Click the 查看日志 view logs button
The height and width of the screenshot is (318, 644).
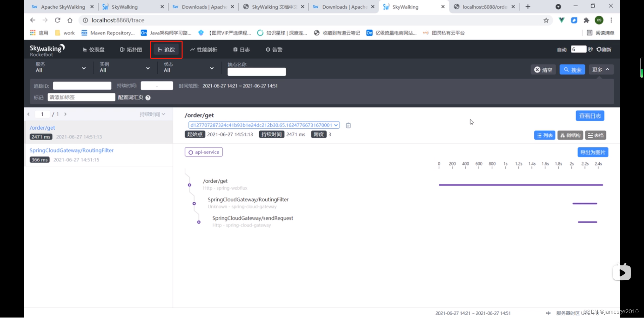tap(590, 116)
